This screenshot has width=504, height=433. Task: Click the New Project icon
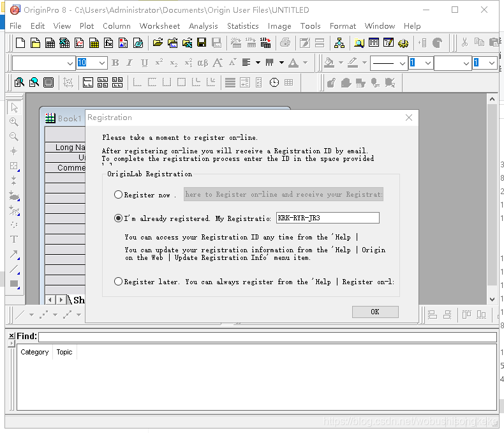coord(20,43)
